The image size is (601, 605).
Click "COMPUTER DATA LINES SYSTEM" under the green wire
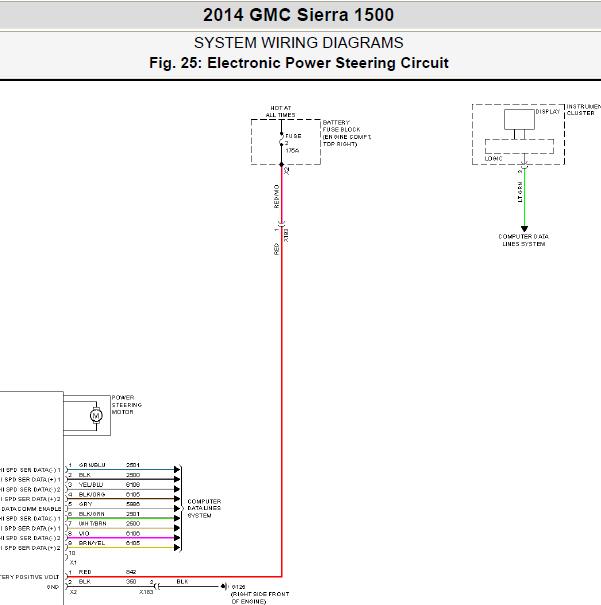[x=523, y=240]
